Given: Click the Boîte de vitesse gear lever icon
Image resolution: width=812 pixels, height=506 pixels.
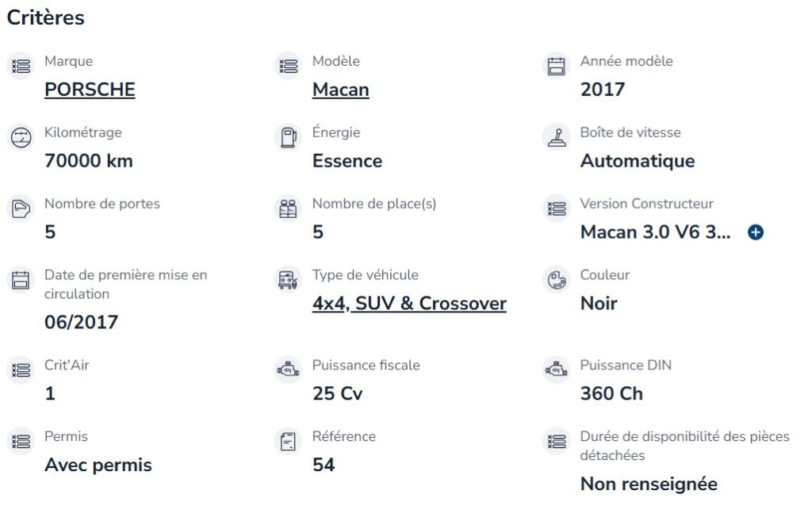Looking at the screenshot, I should pyautogui.click(x=557, y=137).
